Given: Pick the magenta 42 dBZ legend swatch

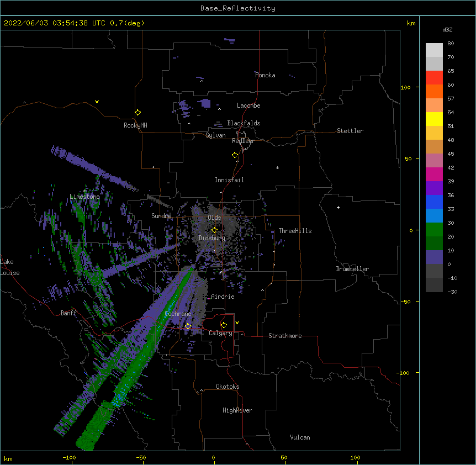Looking at the screenshot, I should click(x=434, y=174).
